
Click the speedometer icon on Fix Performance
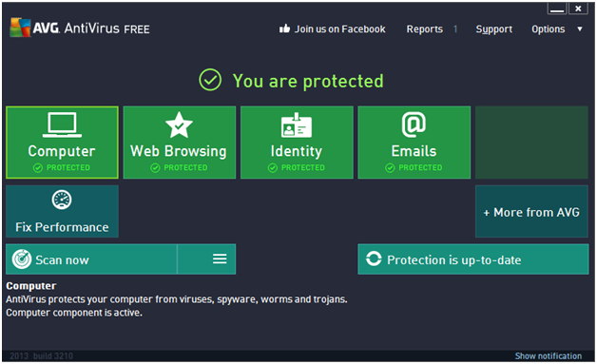tap(62, 200)
